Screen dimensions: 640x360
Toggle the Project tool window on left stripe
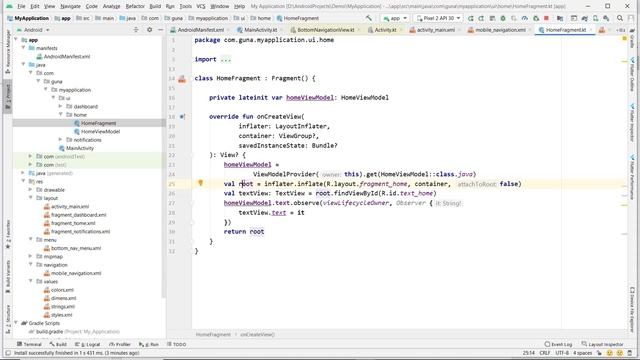8,97
